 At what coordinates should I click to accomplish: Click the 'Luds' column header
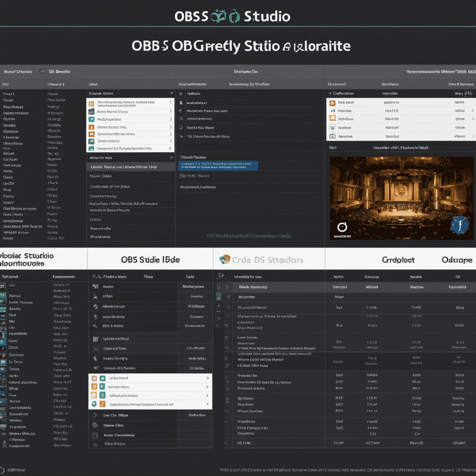point(190,277)
